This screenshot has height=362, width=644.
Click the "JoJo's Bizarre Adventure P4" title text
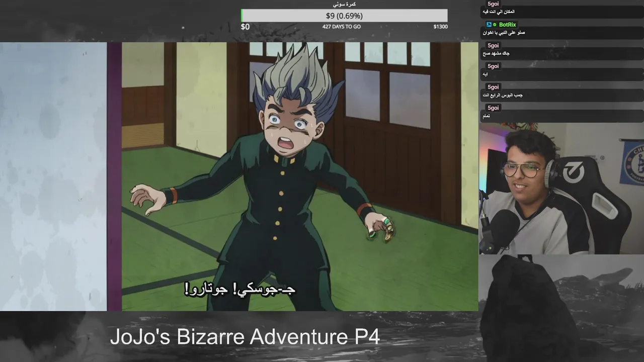click(245, 337)
